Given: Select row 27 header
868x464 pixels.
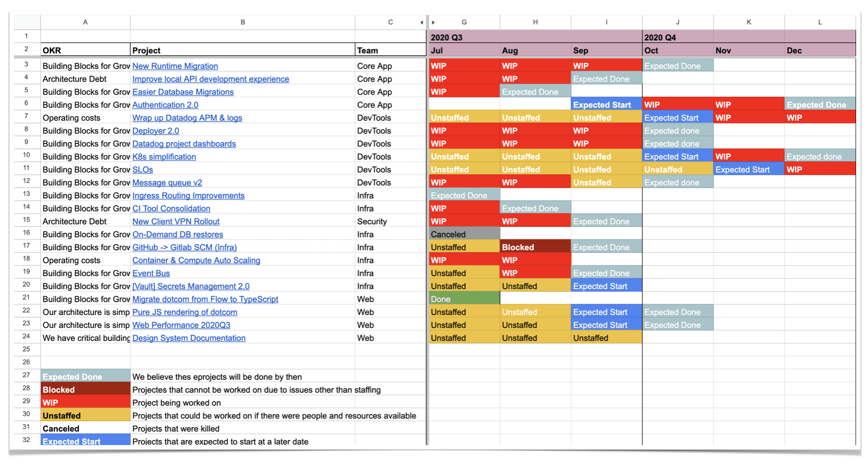Looking at the screenshot, I should (x=27, y=375).
